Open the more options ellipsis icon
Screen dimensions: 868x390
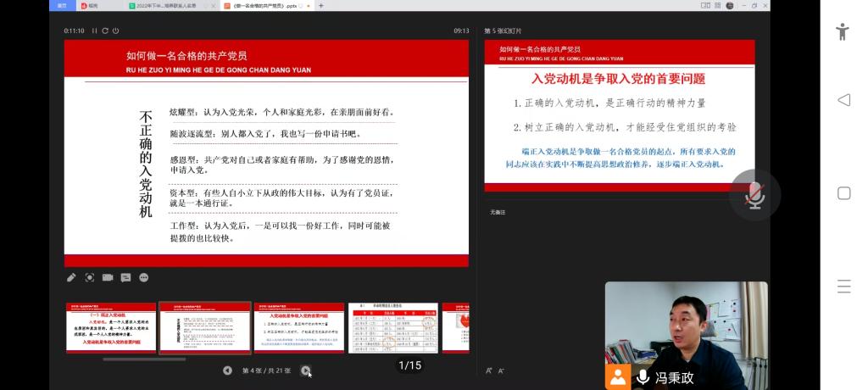click(x=144, y=277)
